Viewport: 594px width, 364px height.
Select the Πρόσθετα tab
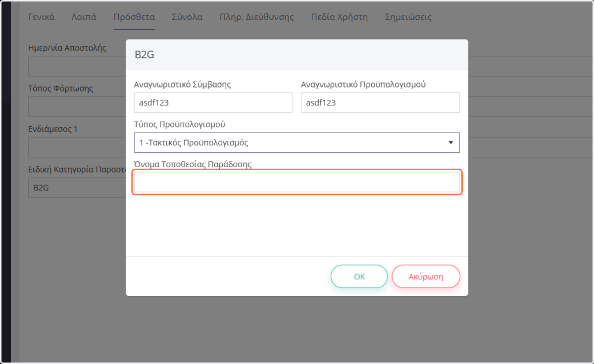tap(134, 17)
